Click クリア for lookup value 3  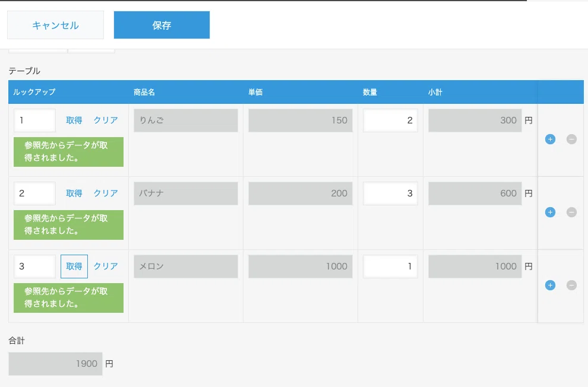(106, 267)
